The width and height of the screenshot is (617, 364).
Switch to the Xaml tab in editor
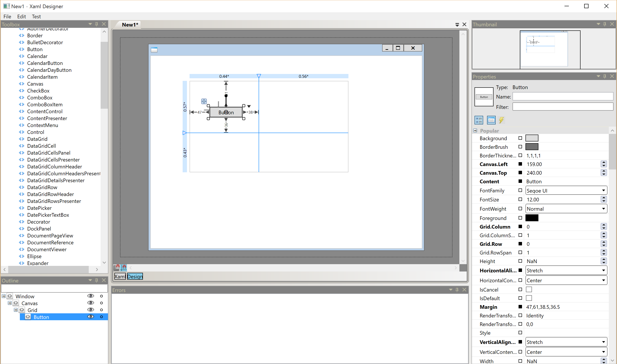119,276
